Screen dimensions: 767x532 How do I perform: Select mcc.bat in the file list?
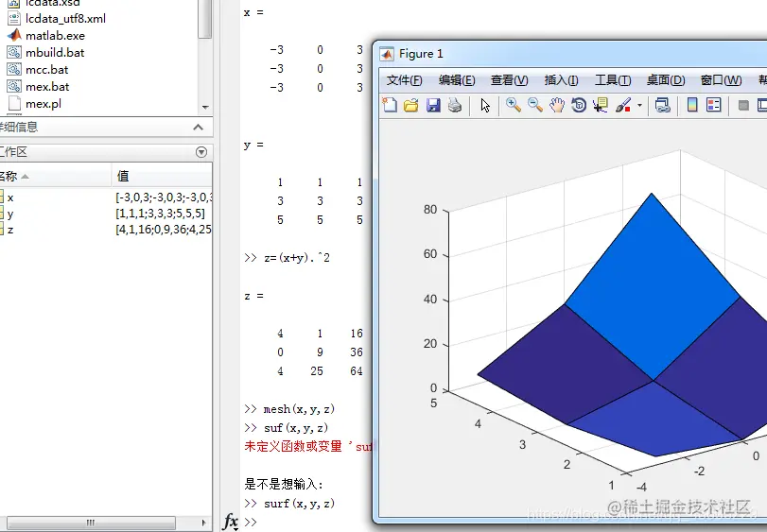(x=46, y=70)
